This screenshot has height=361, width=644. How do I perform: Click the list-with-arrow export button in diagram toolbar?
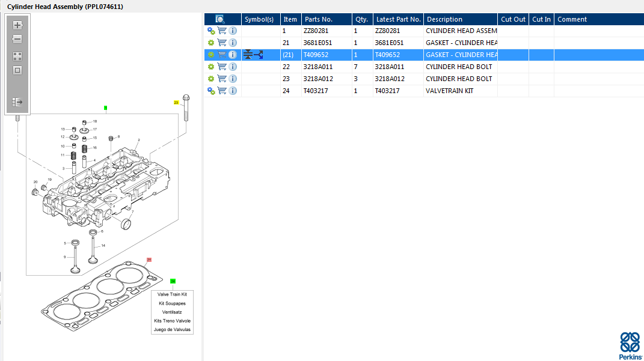click(17, 102)
